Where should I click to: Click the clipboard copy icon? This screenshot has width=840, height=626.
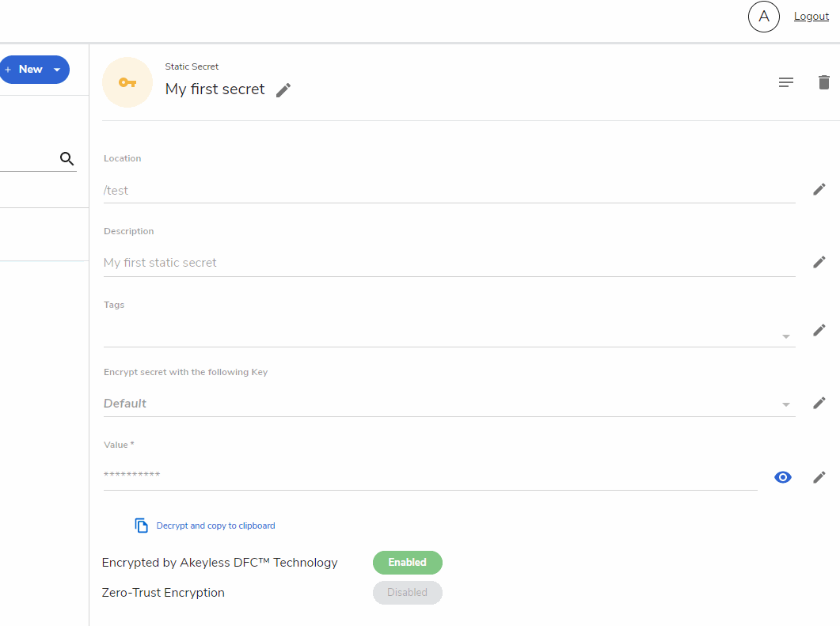[142, 525]
